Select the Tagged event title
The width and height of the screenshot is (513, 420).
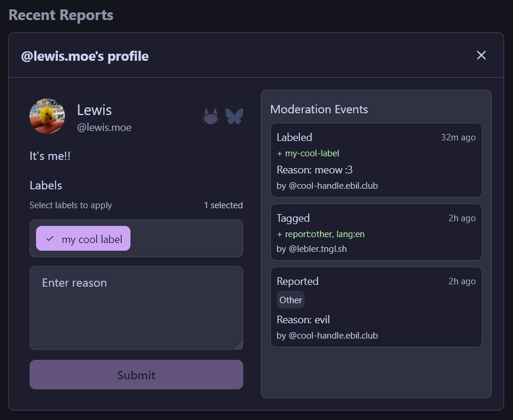coord(293,218)
